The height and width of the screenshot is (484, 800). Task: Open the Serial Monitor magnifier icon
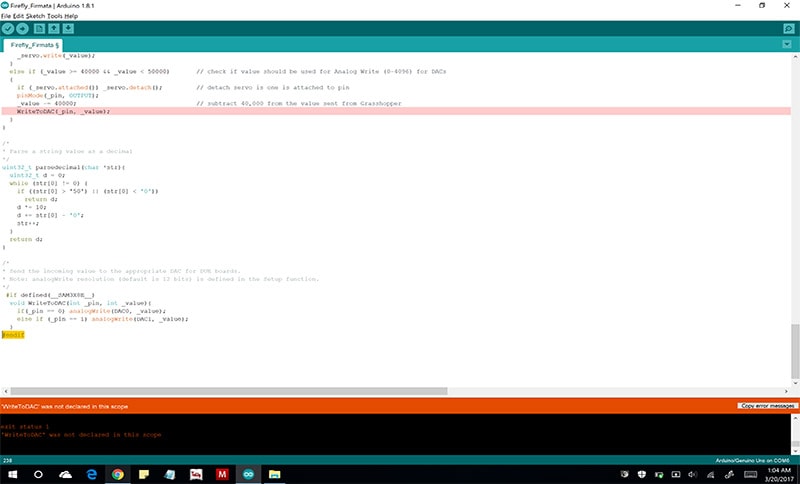(x=789, y=29)
